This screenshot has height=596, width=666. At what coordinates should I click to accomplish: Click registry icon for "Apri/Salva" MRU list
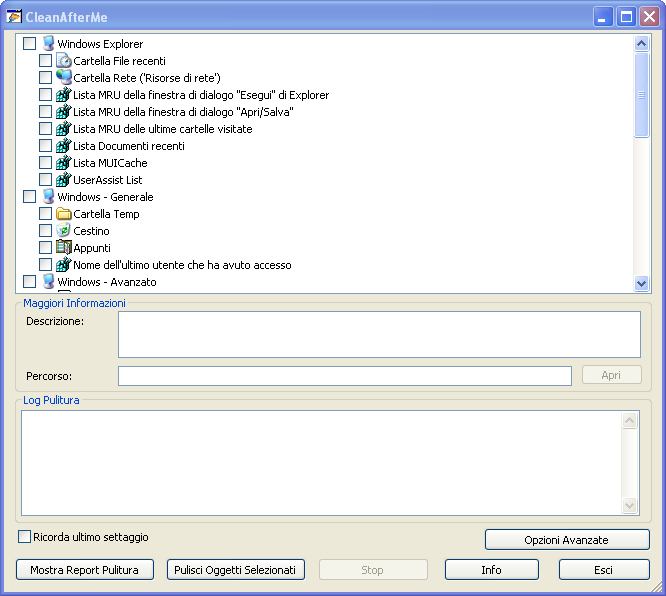(64, 111)
